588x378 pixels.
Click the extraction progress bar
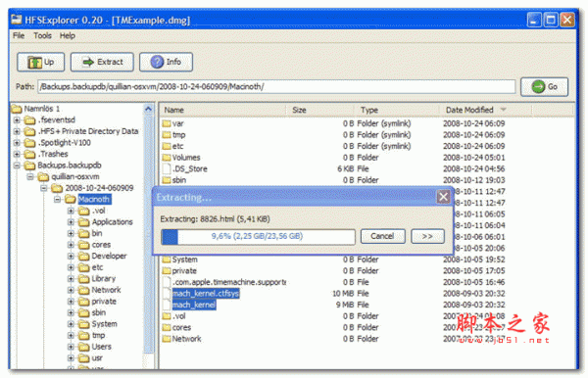tap(258, 237)
